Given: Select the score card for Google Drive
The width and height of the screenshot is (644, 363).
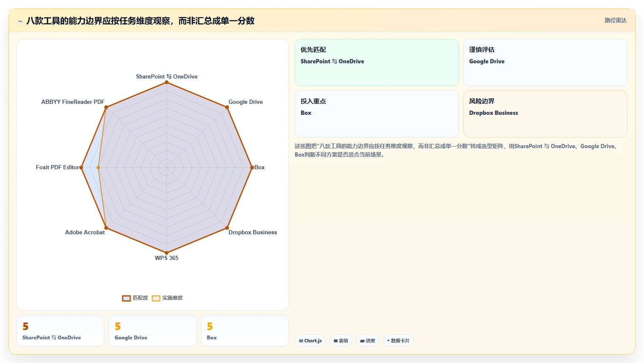Looking at the screenshot, I should click(x=152, y=330).
